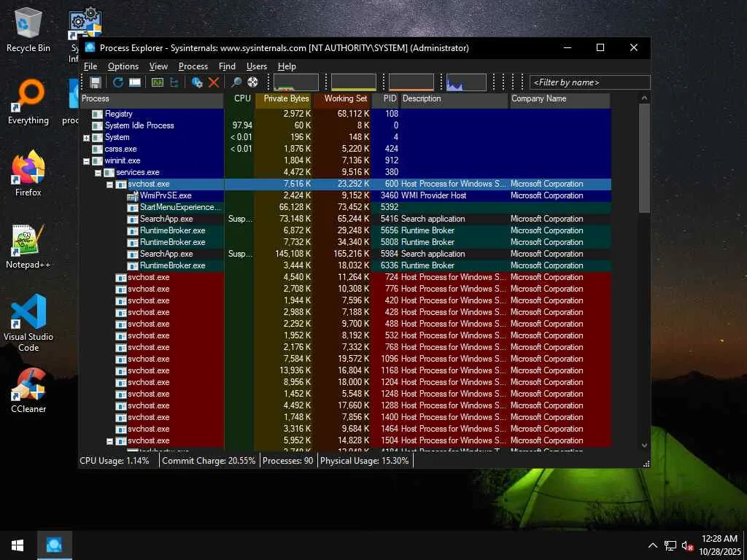Click the Commit Charge status bar entry

point(209,461)
